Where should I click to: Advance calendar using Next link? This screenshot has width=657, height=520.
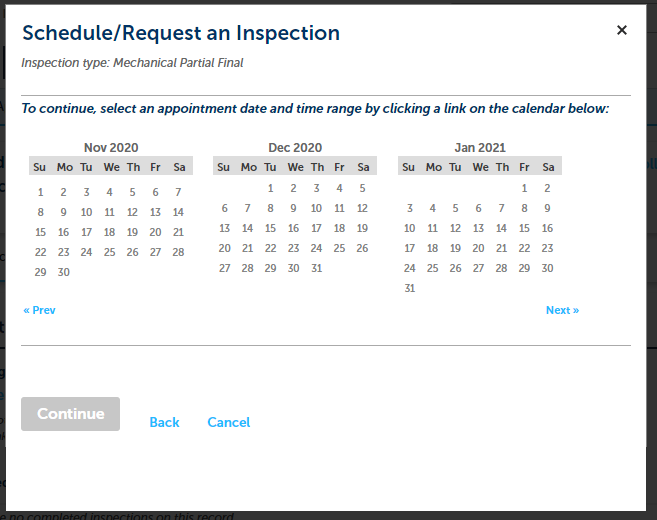pyautogui.click(x=562, y=310)
